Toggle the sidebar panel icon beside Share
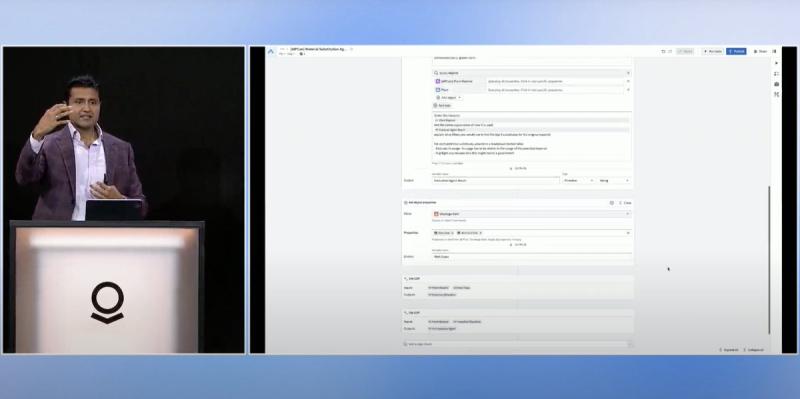Viewport: 800px width, 399px height. 774,52
